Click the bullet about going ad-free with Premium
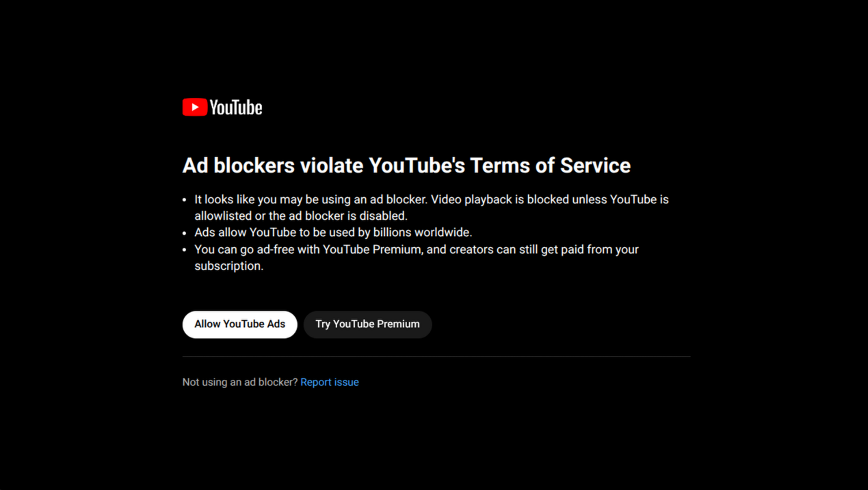 [x=417, y=258]
